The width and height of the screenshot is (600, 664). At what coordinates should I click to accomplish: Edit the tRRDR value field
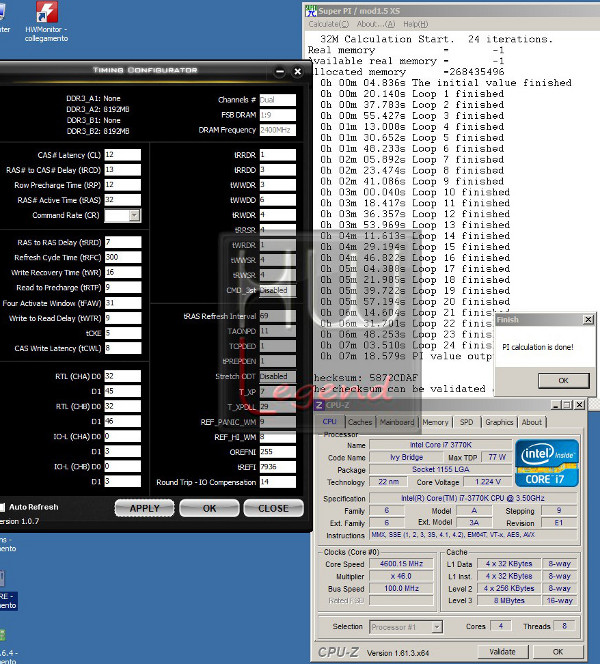pos(278,155)
